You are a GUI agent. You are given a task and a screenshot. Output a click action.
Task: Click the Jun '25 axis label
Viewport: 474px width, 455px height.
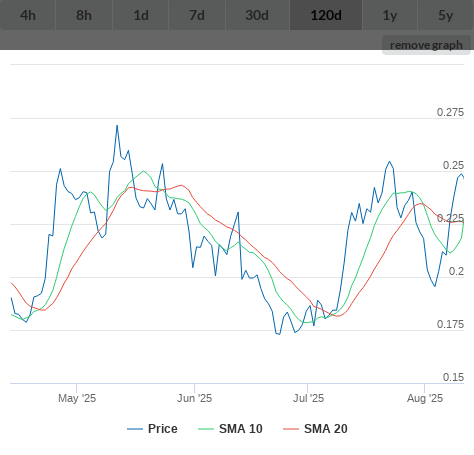(x=194, y=398)
